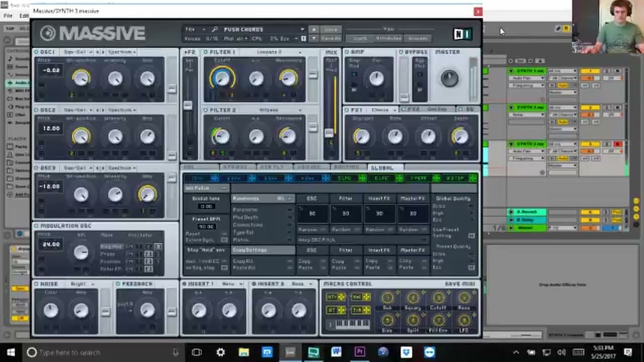The width and height of the screenshot is (644, 362).
Task: Open OSC1 wavetable dropdown
Action: coord(77,52)
